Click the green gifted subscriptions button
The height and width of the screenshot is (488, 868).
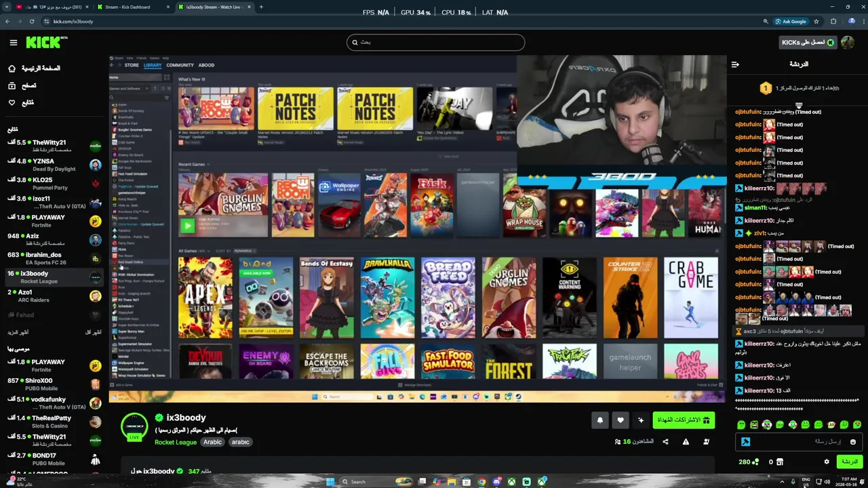click(x=684, y=420)
